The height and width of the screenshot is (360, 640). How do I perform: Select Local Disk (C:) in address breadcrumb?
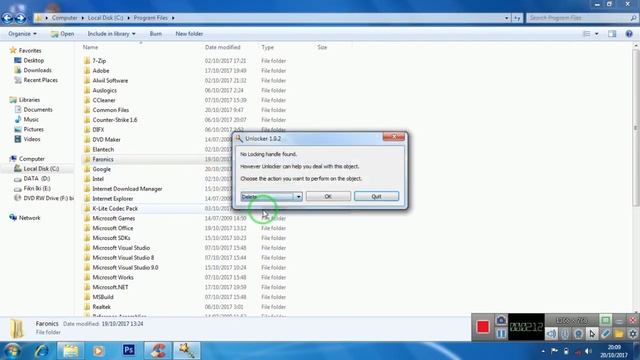tap(105, 18)
